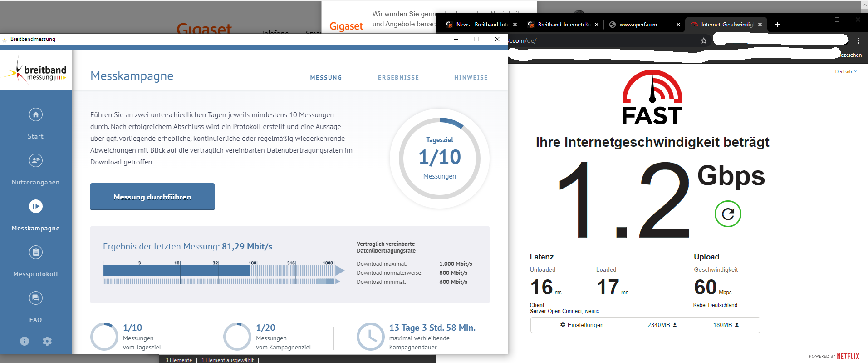Close the News - Breitband tab
868x363 pixels.
(x=515, y=25)
